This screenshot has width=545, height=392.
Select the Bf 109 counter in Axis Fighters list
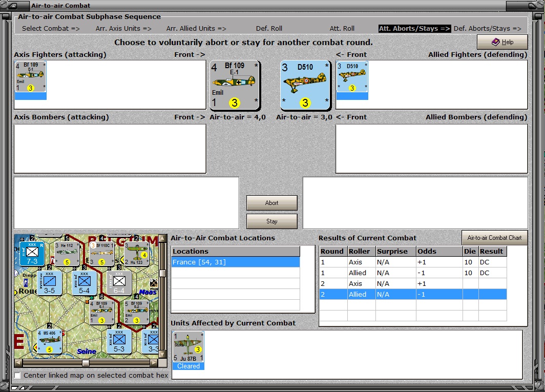point(31,80)
